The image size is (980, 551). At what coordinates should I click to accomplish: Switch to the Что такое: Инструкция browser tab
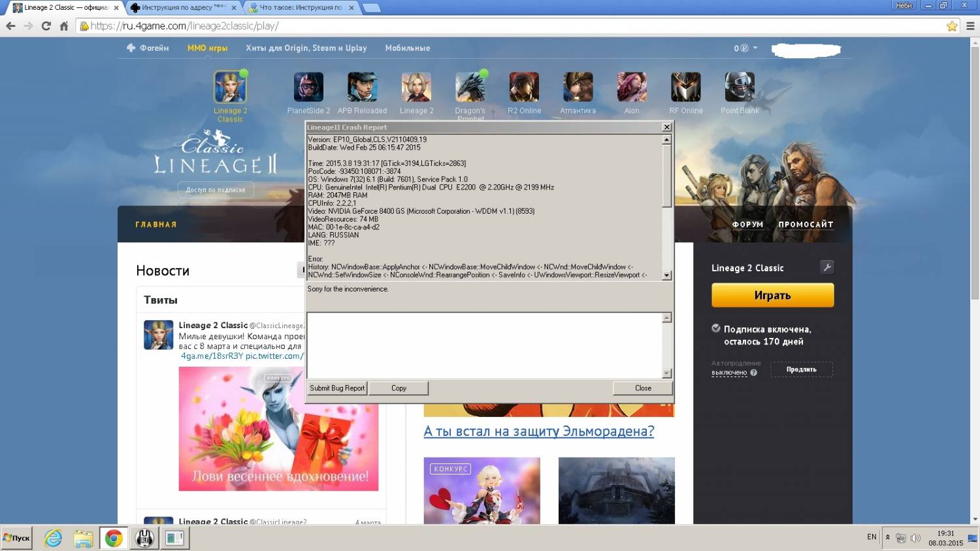point(301,8)
